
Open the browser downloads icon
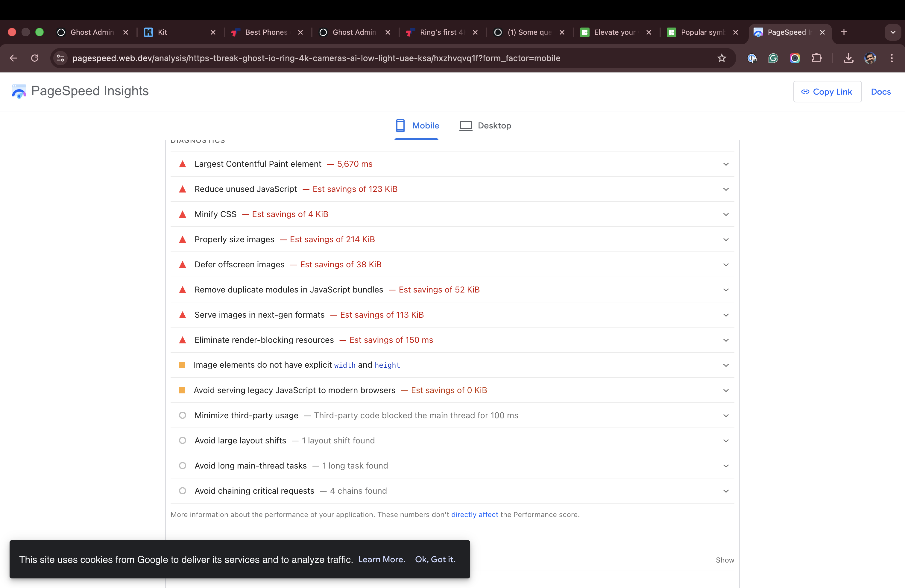(x=848, y=58)
